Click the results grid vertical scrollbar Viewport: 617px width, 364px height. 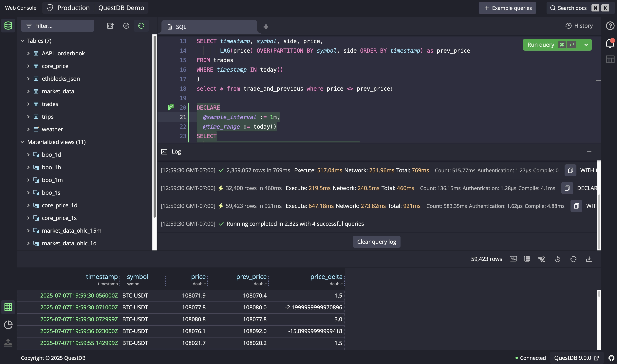[x=599, y=294]
